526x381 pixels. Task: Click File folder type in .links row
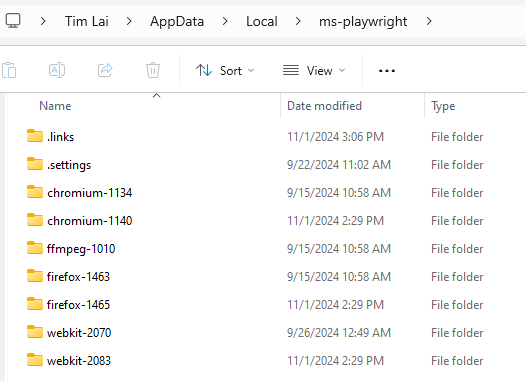tap(457, 137)
